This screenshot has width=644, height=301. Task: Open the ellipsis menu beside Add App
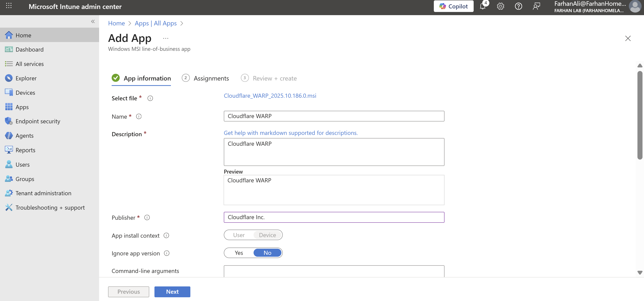[165, 38]
